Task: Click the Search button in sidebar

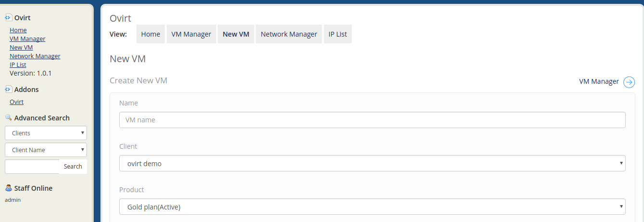Action: click(73, 166)
